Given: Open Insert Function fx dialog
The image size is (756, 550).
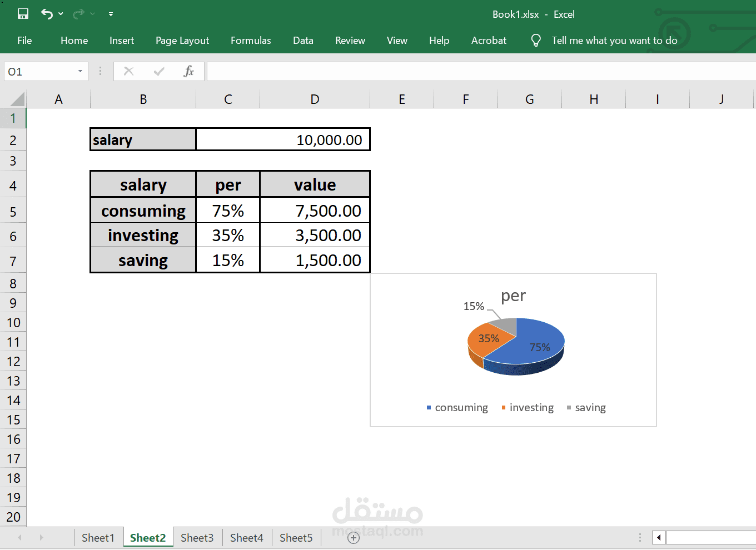Looking at the screenshot, I should [x=189, y=71].
